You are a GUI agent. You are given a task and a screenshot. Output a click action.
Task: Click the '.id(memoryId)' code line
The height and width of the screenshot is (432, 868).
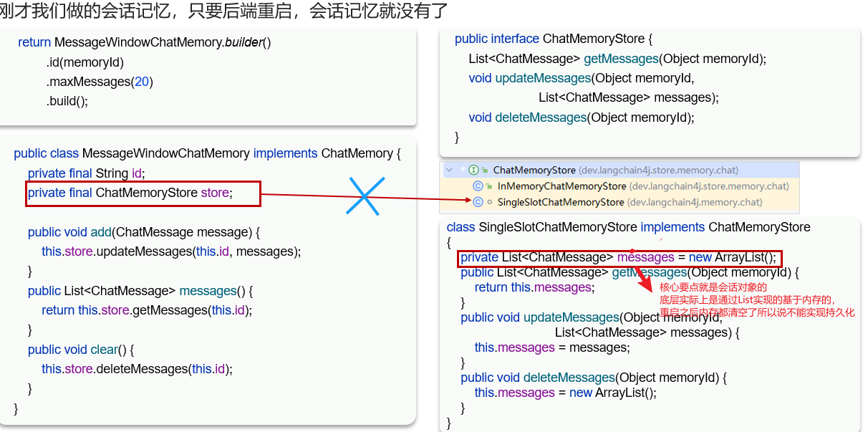pyautogui.click(x=85, y=62)
